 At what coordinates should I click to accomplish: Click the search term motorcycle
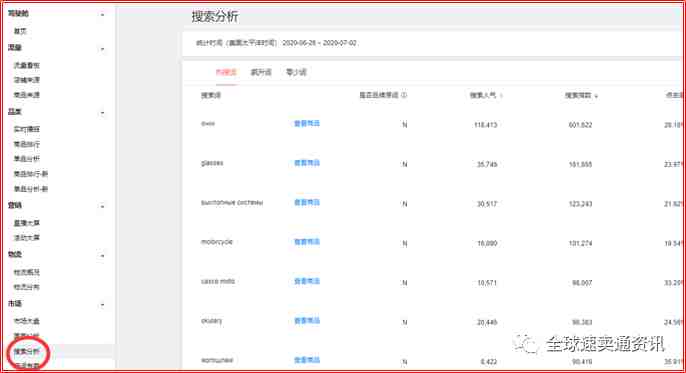click(217, 242)
